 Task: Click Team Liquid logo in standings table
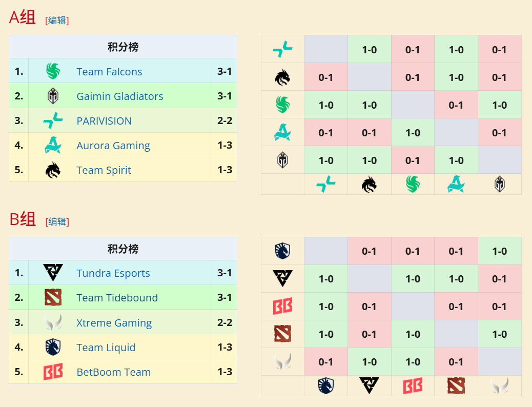[x=53, y=347]
